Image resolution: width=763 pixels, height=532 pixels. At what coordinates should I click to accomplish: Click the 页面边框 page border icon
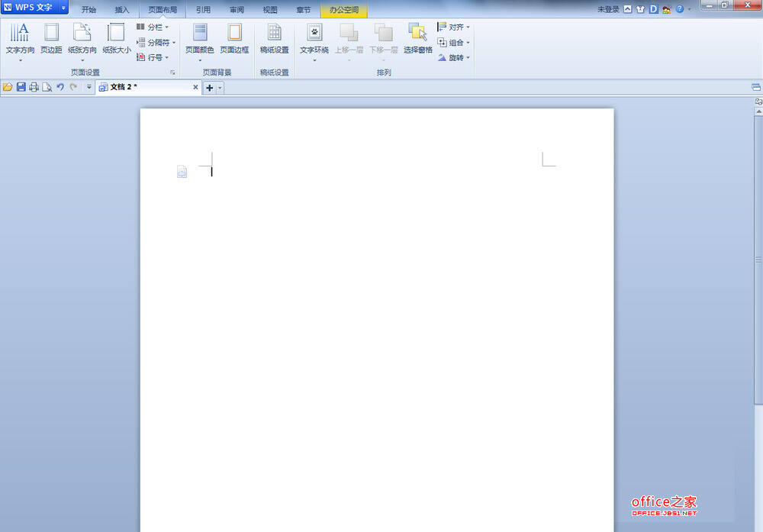pos(234,39)
